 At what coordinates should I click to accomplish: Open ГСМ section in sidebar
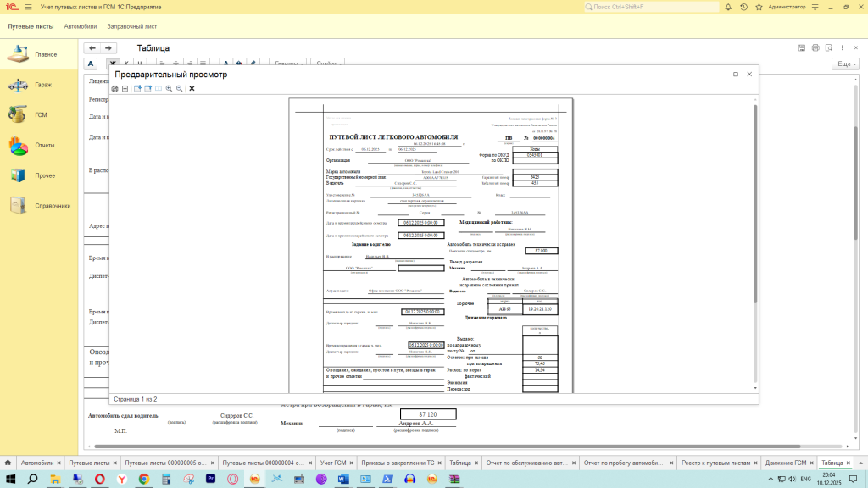point(39,115)
